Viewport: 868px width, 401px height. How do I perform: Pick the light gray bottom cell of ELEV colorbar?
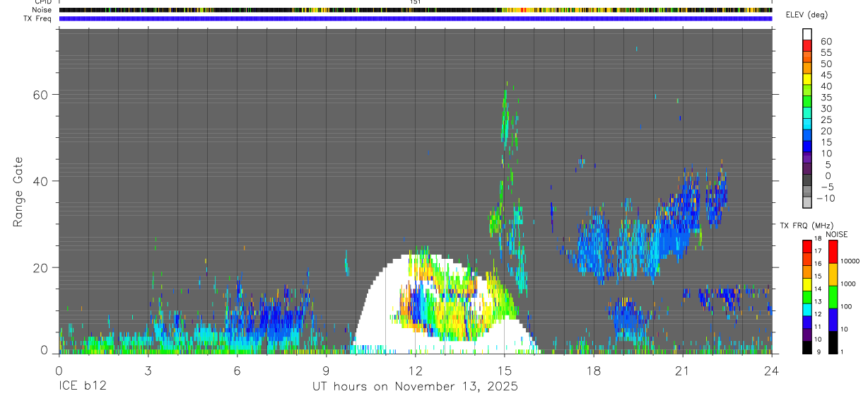click(x=807, y=202)
